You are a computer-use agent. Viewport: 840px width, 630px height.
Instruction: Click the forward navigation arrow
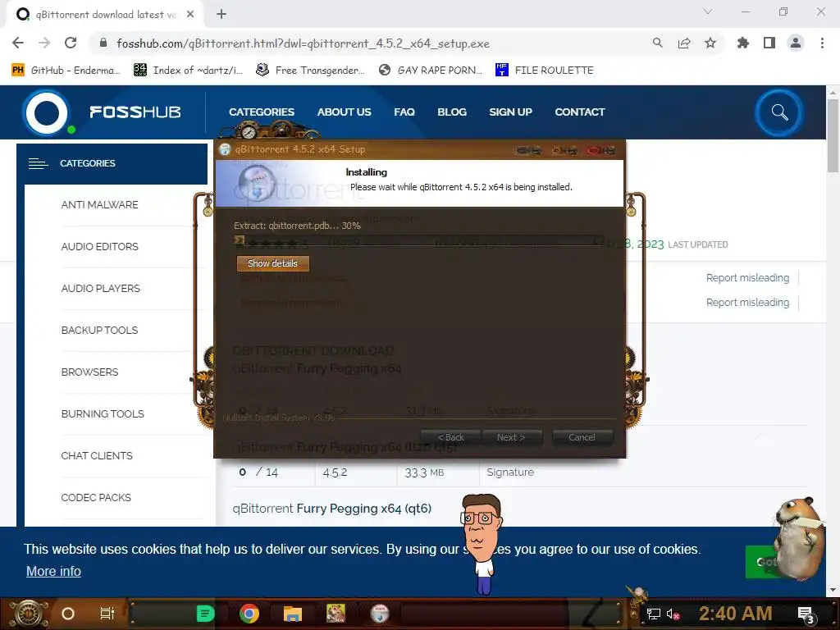(44, 43)
